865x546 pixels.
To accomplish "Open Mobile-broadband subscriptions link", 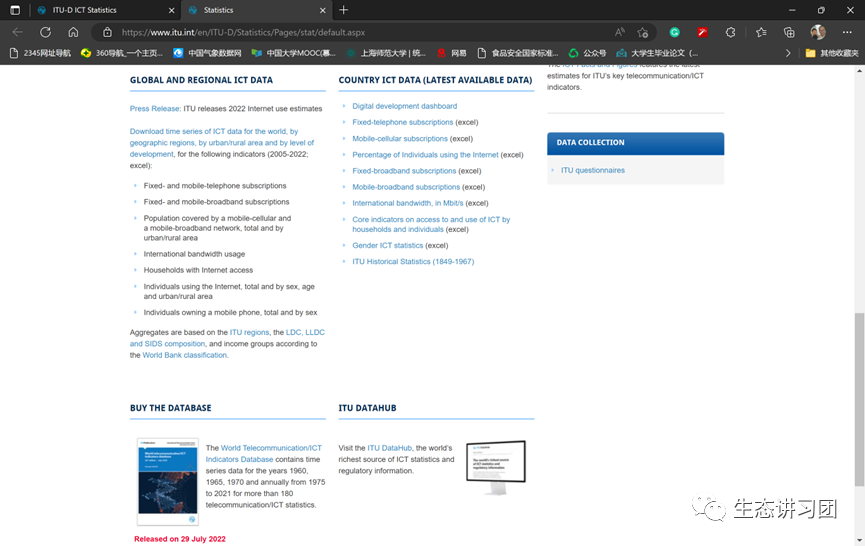I will click(406, 187).
